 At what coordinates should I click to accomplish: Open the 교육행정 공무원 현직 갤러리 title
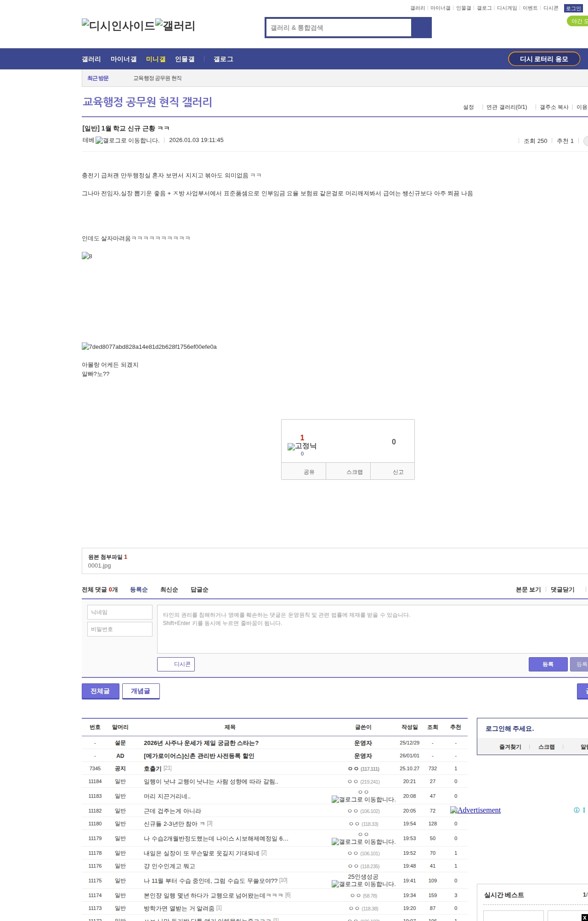click(147, 102)
